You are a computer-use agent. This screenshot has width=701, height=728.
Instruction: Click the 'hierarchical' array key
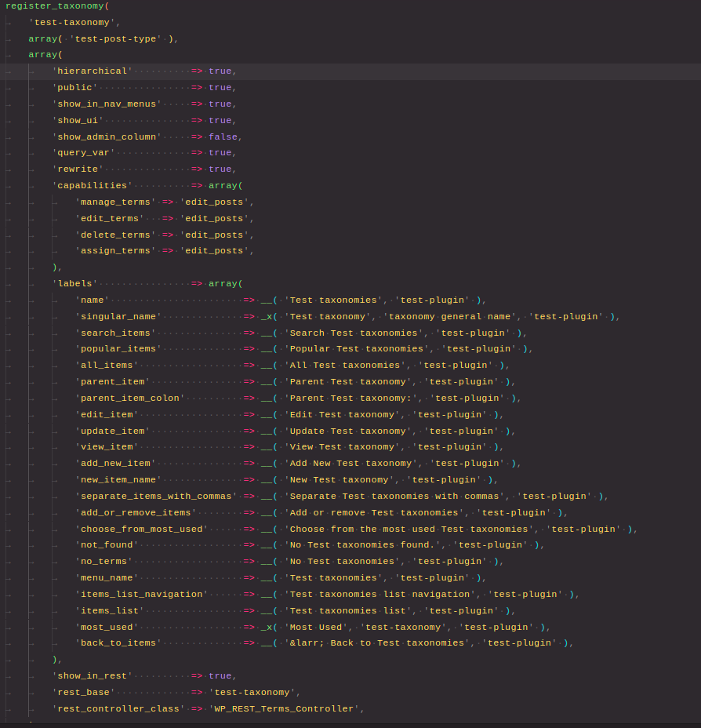92,71
